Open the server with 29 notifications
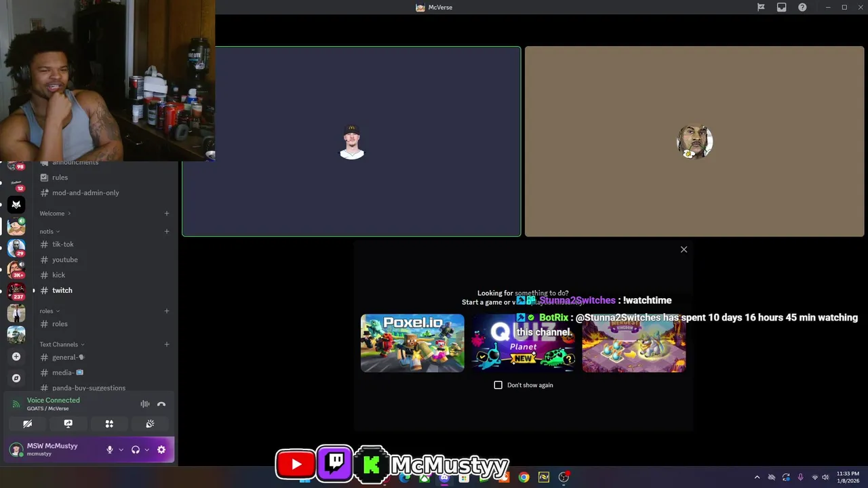The height and width of the screenshot is (488, 868). pos(16,247)
